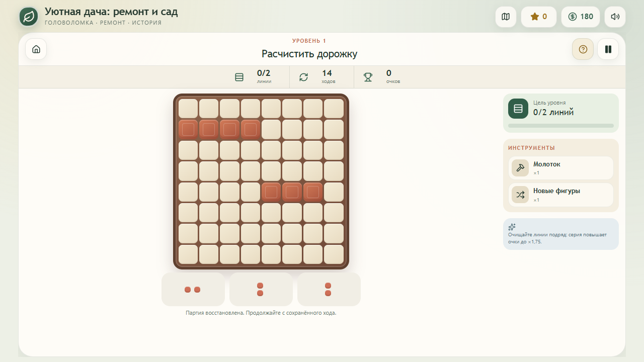This screenshot has height=362, width=644.
Task: Click the top-left empty board cell
Action: click(x=188, y=109)
